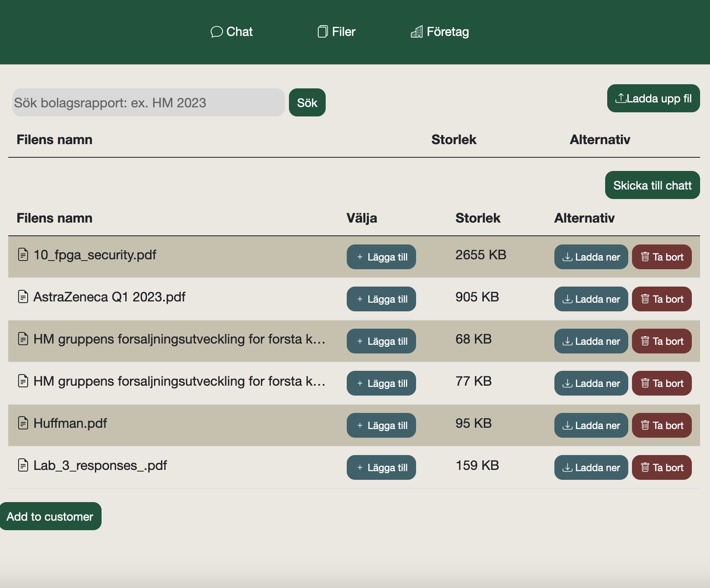Click the file icon next to Huffman.pdf

23,423
